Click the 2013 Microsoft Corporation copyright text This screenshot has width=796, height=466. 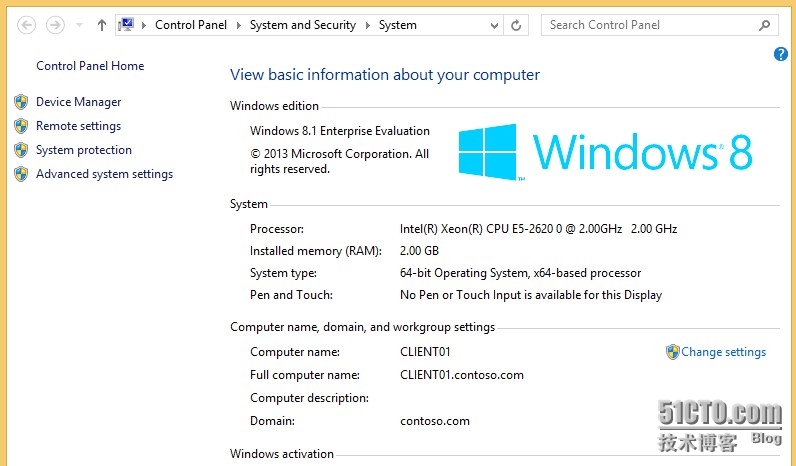[x=340, y=161]
